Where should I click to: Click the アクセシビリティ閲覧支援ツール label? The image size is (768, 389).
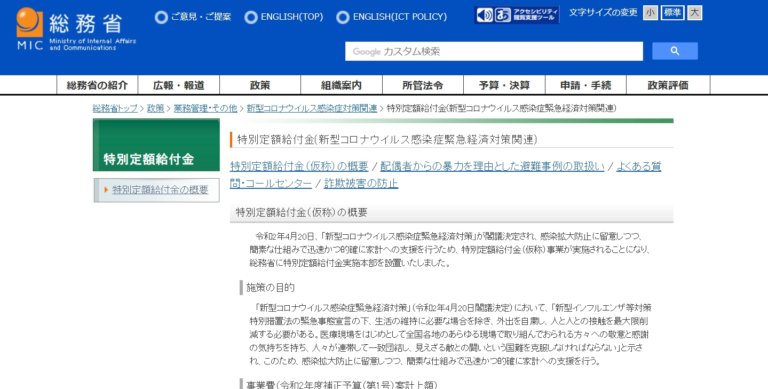click(x=535, y=15)
